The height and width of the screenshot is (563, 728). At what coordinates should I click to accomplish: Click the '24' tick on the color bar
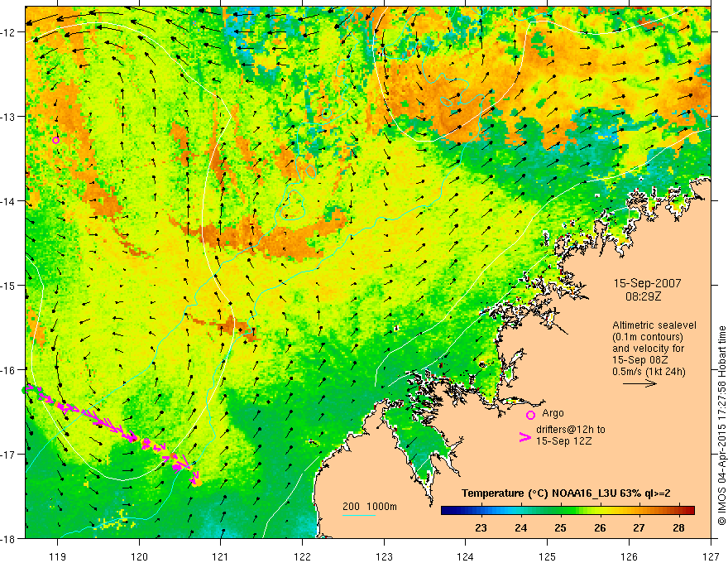click(521, 528)
